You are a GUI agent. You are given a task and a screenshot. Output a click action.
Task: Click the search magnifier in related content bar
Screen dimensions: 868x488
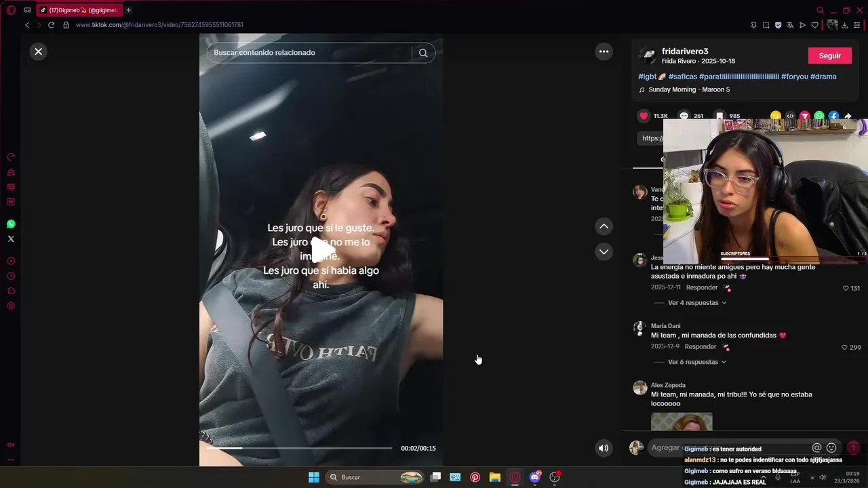pyautogui.click(x=423, y=53)
